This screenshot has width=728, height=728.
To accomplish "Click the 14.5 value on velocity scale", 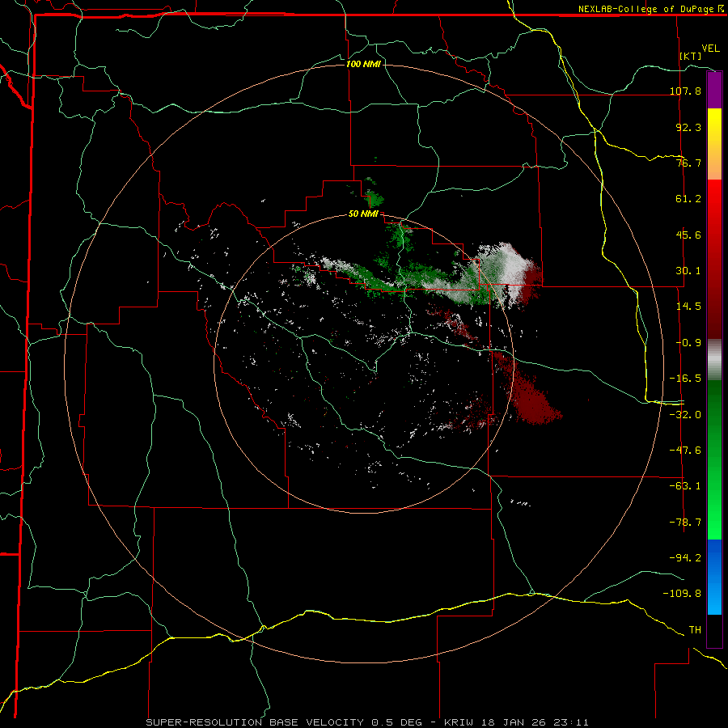I will [688, 307].
